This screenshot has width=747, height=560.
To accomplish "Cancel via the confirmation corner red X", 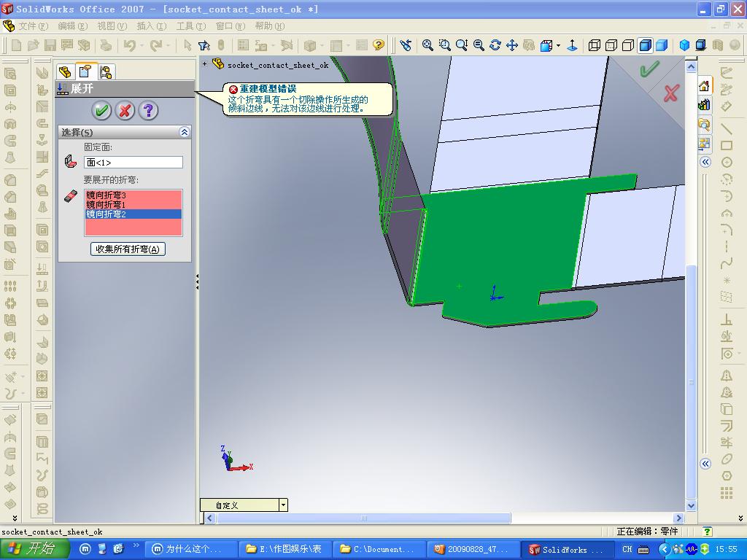I will (x=671, y=93).
